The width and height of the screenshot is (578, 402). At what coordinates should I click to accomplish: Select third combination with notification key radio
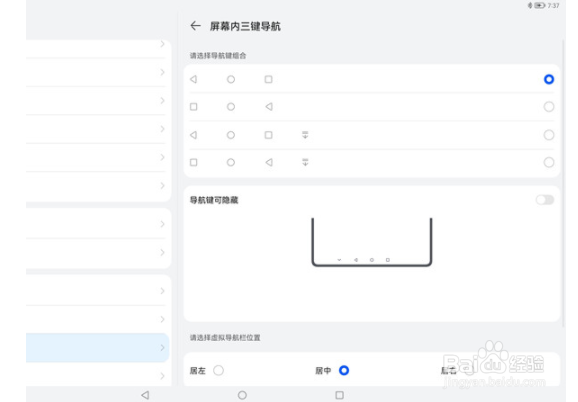tap(549, 135)
